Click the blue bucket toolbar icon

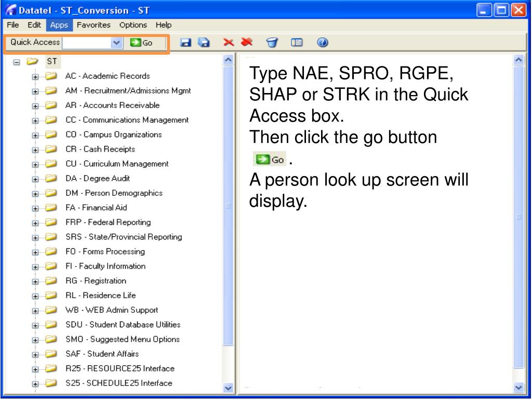pyautogui.click(x=272, y=43)
